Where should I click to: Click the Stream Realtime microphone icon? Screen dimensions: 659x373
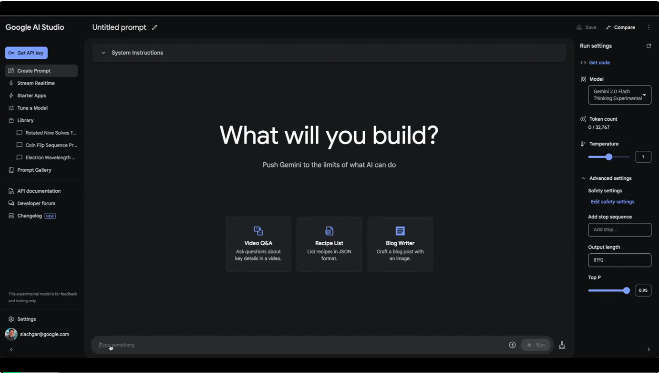click(x=11, y=83)
